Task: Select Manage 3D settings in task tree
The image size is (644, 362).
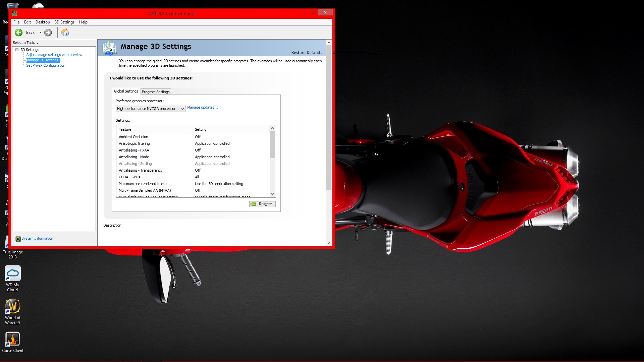Action: click(43, 60)
